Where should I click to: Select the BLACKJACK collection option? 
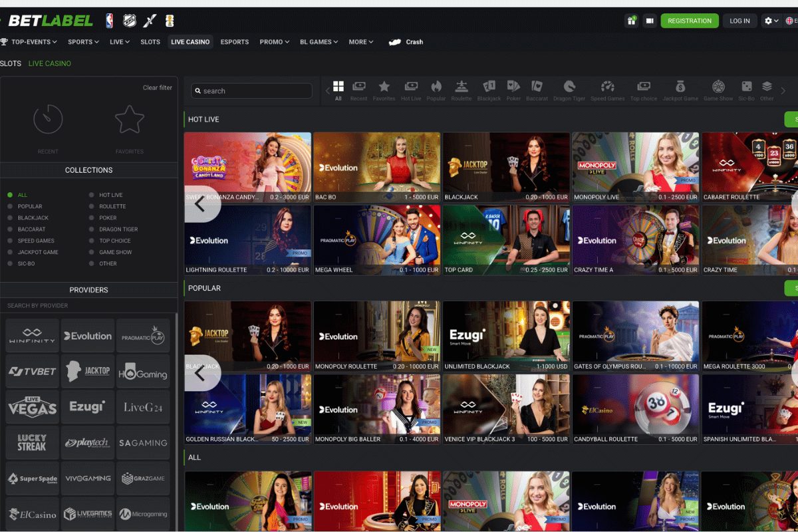pyautogui.click(x=28, y=217)
